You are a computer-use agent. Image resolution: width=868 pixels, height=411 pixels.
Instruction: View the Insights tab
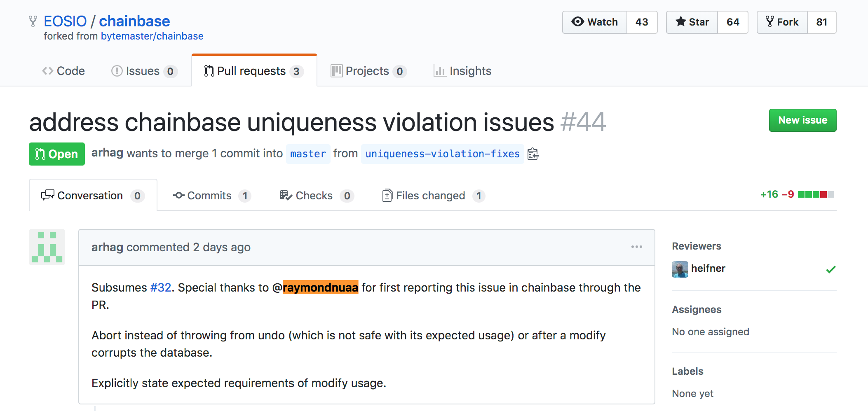pyautogui.click(x=462, y=71)
